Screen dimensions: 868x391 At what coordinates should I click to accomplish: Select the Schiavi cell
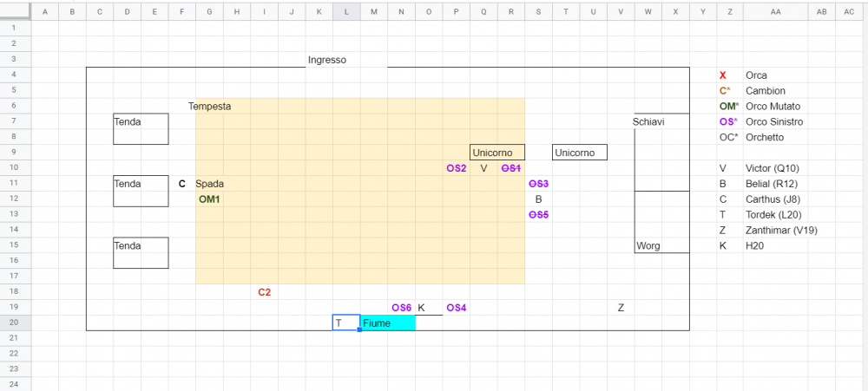648,122
